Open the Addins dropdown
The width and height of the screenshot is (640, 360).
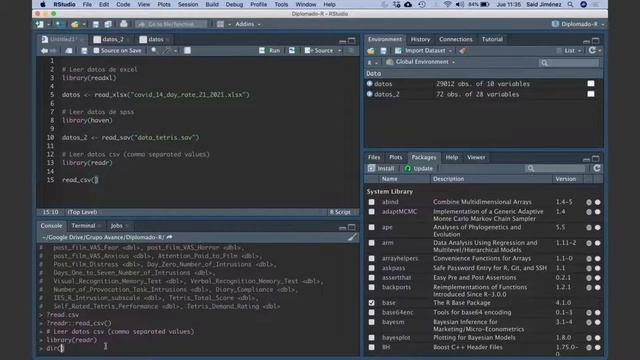248,24
